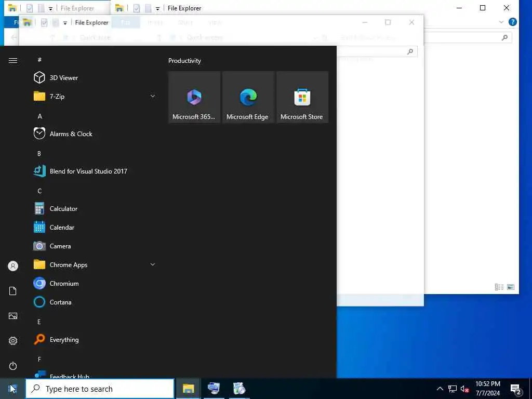The height and width of the screenshot is (399, 532).
Task: Open 3D Viewer from the app list
Action: click(96, 78)
